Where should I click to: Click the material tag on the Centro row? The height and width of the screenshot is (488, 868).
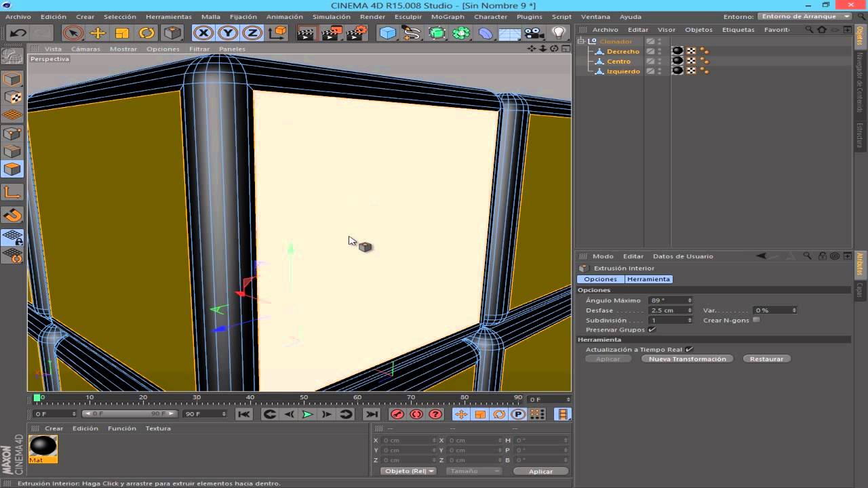click(677, 61)
